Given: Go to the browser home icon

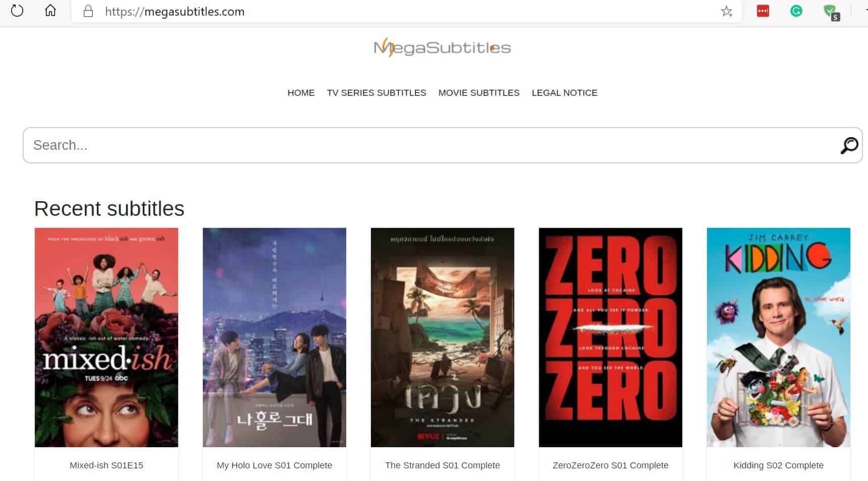Looking at the screenshot, I should point(50,11).
